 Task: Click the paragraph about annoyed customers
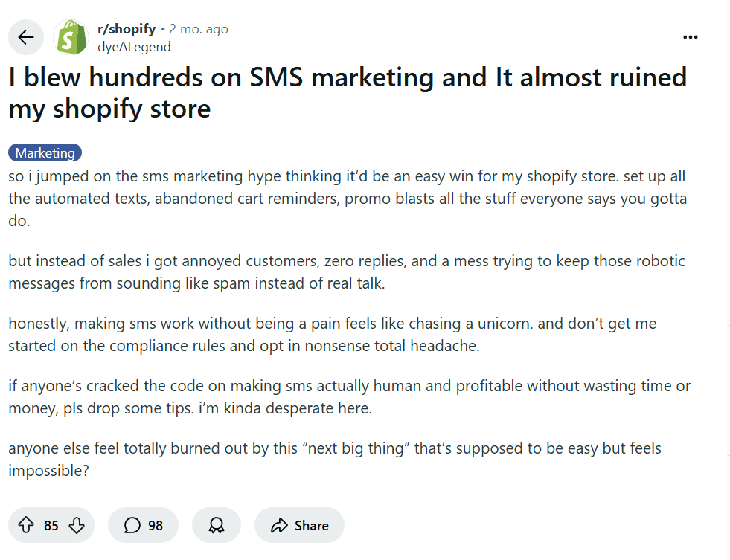pyautogui.click(x=348, y=272)
